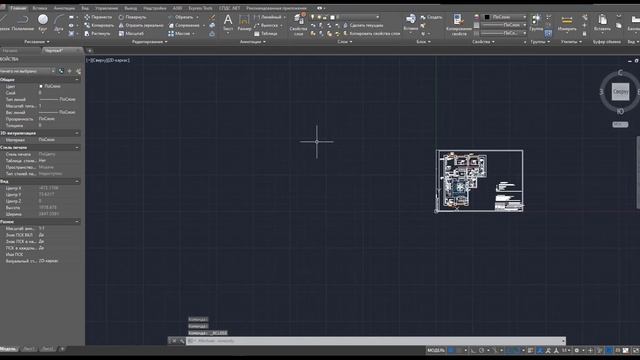The width and height of the screenshot is (640, 360).
Task: Open the Управление ribbon tab
Action: point(107,8)
